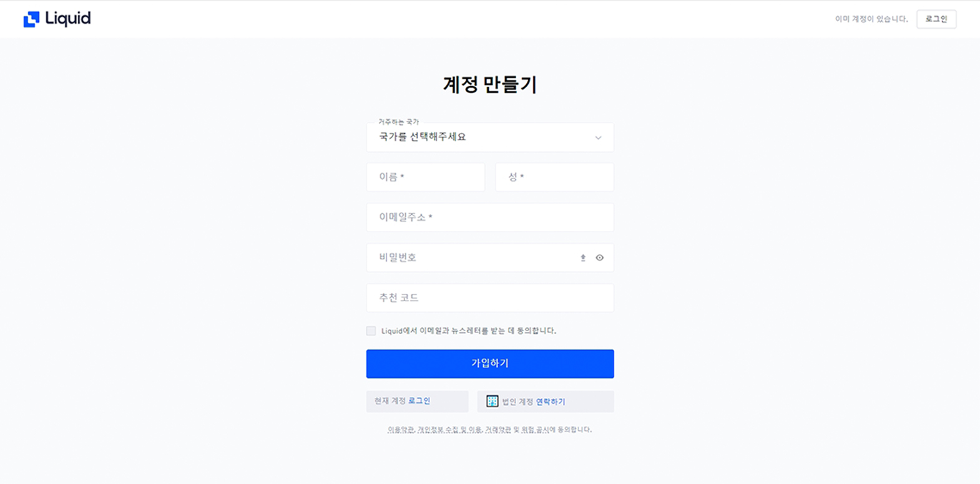Click into the 추천 코드 field
The width and height of the screenshot is (980, 484).
(490, 298)
